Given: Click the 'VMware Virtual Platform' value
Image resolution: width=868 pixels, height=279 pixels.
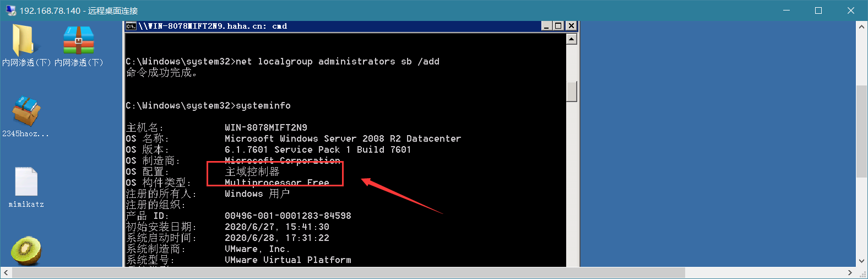Looking at the screenshot, I should click(x=288, y=260).
